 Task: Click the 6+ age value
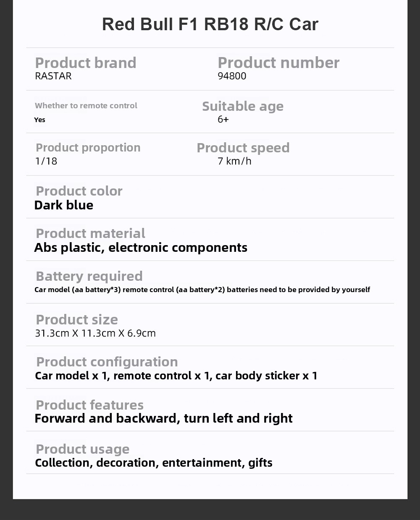point(223,120)
